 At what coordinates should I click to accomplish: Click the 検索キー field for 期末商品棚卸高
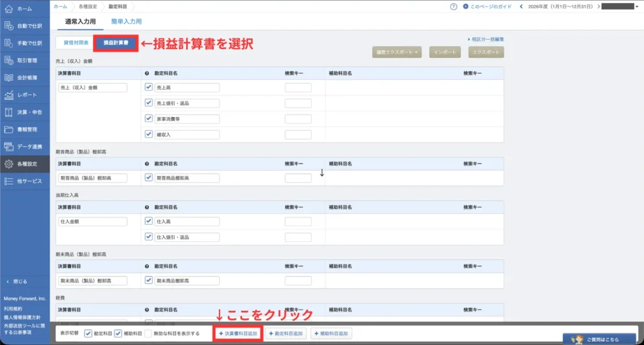tap(298, 281)
